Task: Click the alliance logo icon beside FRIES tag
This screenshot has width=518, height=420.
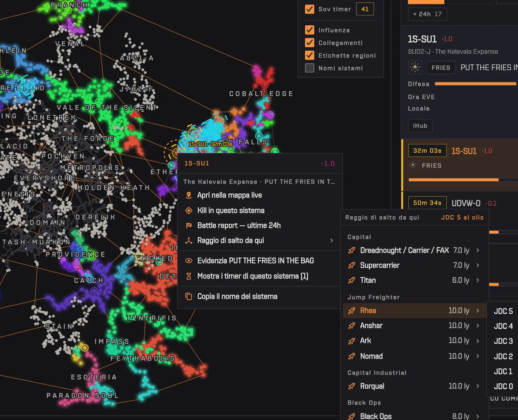Action: click(415, 67)
